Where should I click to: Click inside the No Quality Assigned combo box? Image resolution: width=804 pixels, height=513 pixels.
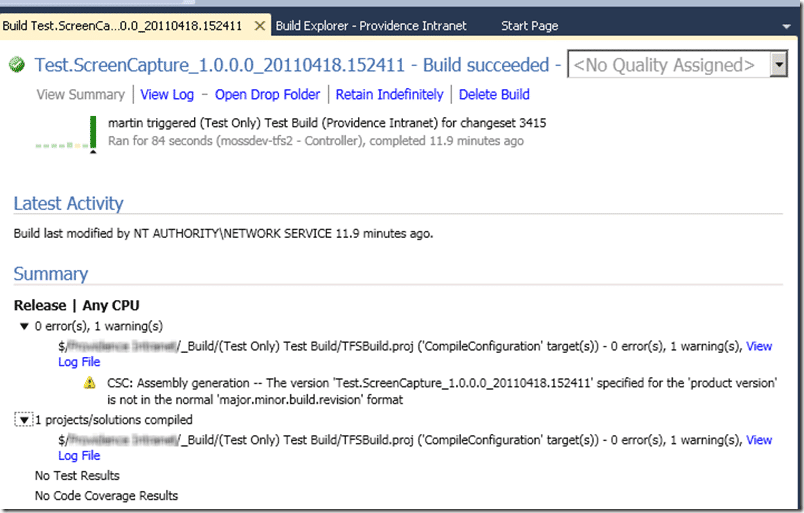coord(669,65)
